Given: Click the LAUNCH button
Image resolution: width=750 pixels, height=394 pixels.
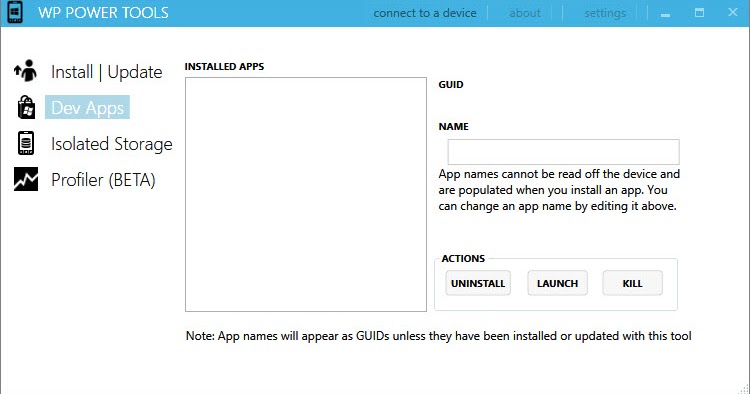Looking at the screenshot, I should pyautogui.click(x=557, y=283).
